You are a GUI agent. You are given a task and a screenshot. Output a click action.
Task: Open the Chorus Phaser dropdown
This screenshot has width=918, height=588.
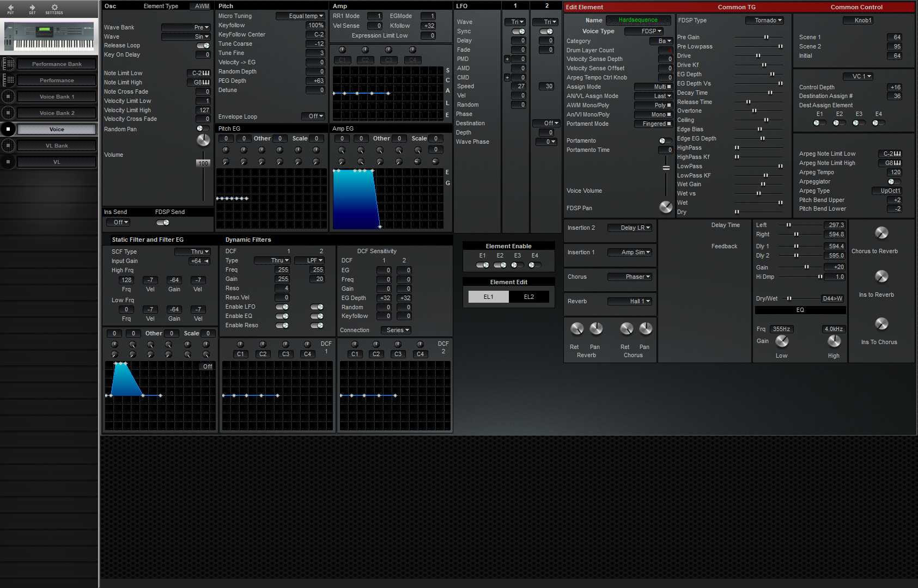(x=630, y=277)
